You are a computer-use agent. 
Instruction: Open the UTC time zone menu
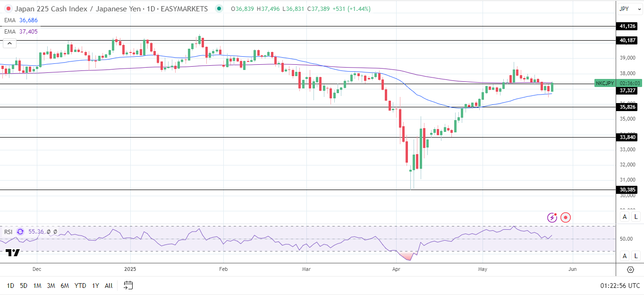(x=619, y=285)
